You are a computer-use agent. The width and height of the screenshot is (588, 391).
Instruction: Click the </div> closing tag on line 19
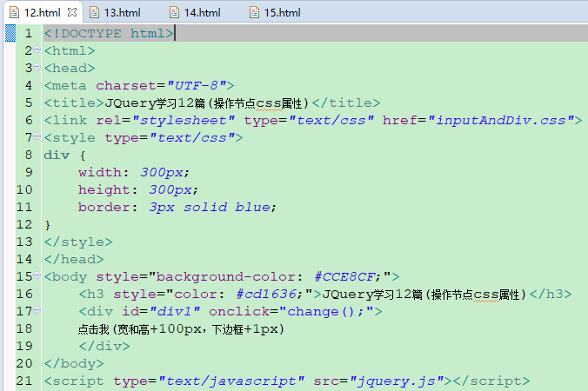click(x=104, y=346)
